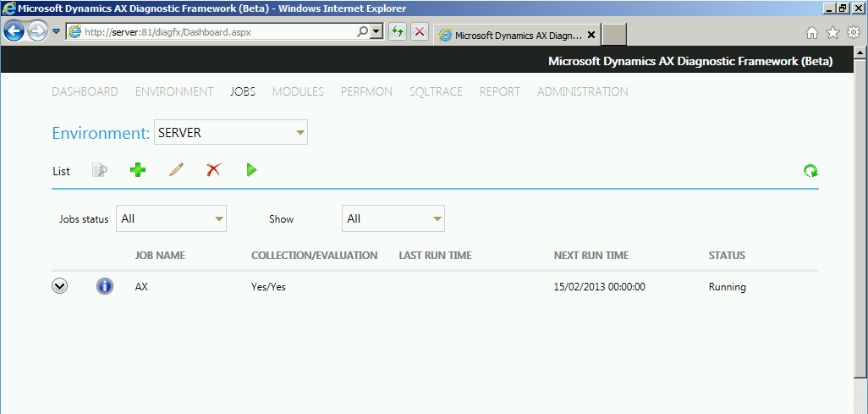
Task: Go to browser home page
Action: pos(812,33)
